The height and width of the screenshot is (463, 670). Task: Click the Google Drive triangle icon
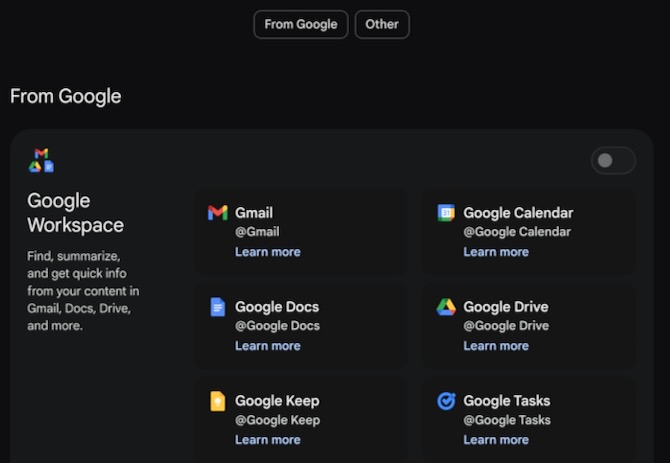(446, 307)
